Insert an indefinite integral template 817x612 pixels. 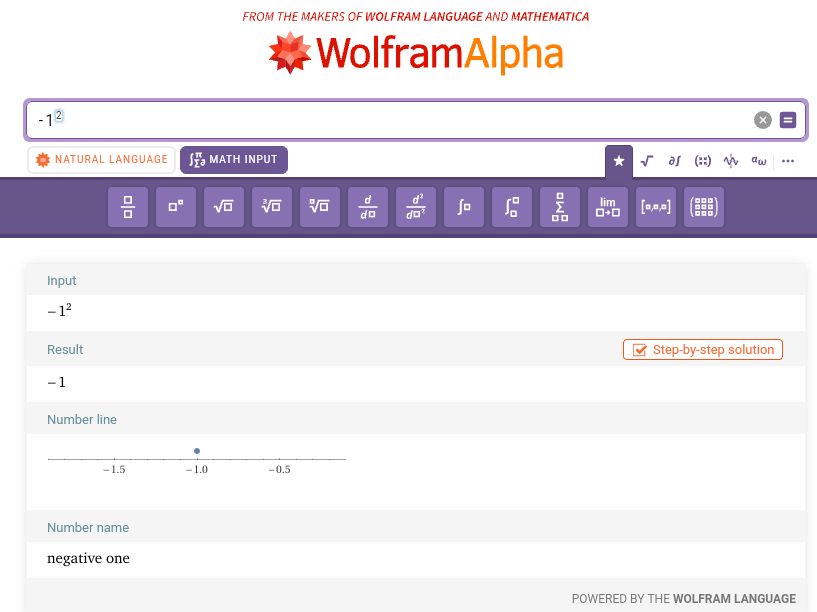(464, 207)
